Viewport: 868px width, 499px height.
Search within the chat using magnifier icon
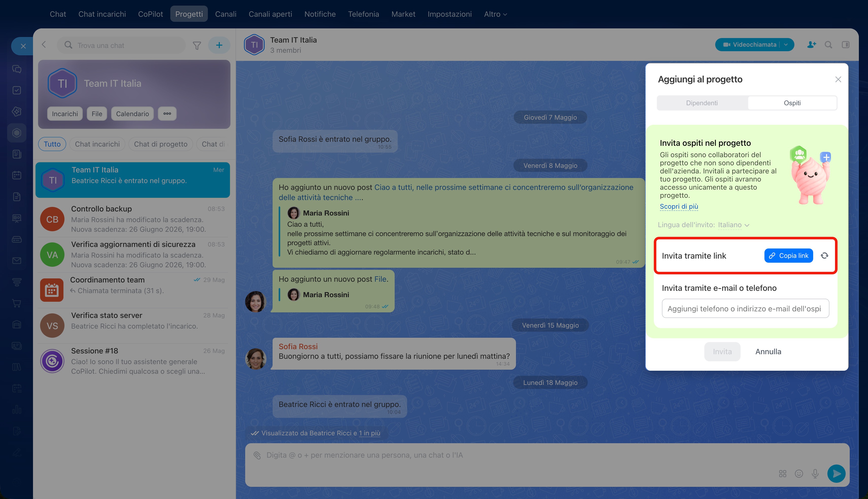pos(829,45)
